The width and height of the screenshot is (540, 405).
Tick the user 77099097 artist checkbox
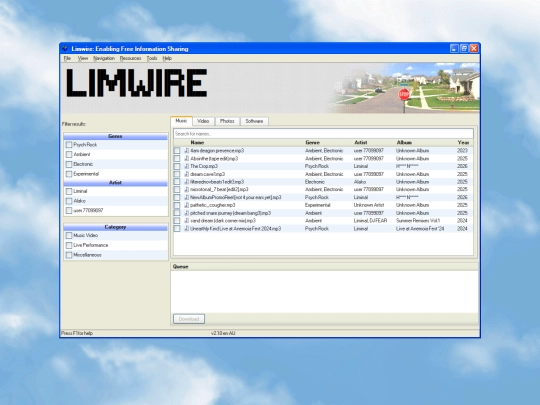tap(69, 210)
